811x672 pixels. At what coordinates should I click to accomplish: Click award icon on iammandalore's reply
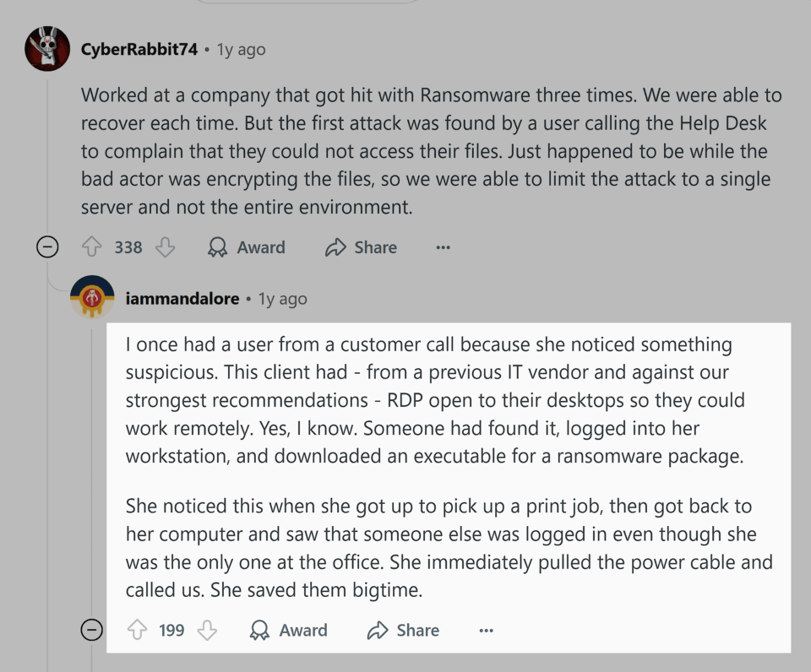[260, 631]
